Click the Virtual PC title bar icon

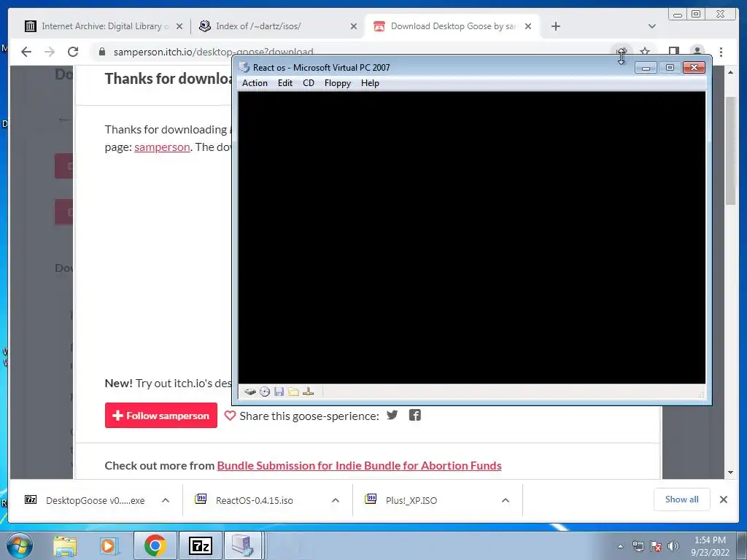click(x=244, y=67)
